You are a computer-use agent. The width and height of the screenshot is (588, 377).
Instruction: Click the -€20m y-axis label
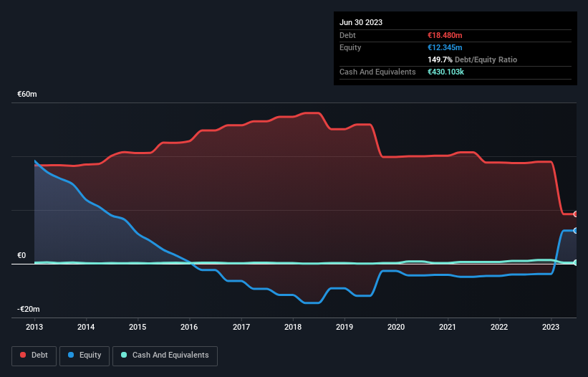[29, 309]
